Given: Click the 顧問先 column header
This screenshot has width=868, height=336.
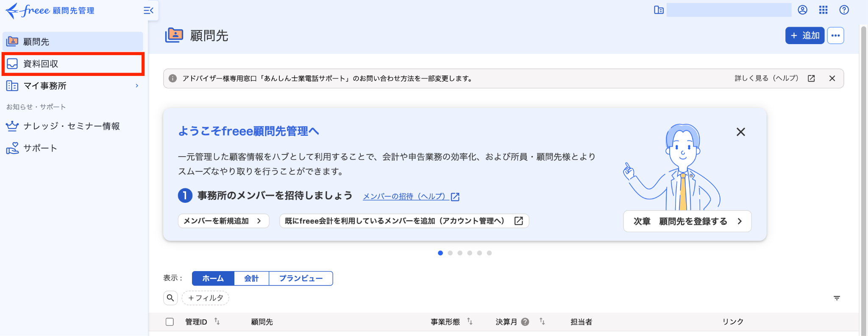Looking at the screenshot, I should [x=262, y=322].
